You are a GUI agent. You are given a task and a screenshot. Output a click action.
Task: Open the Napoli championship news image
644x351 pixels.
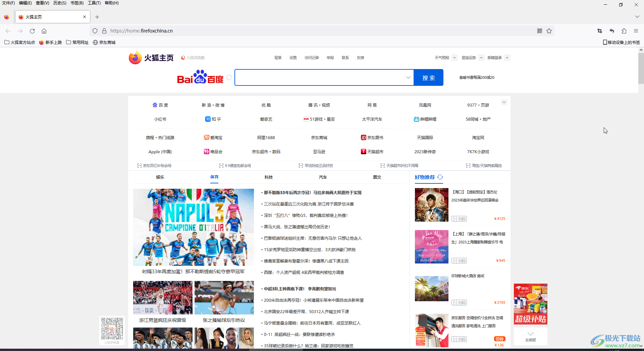[x=194, y=227]
